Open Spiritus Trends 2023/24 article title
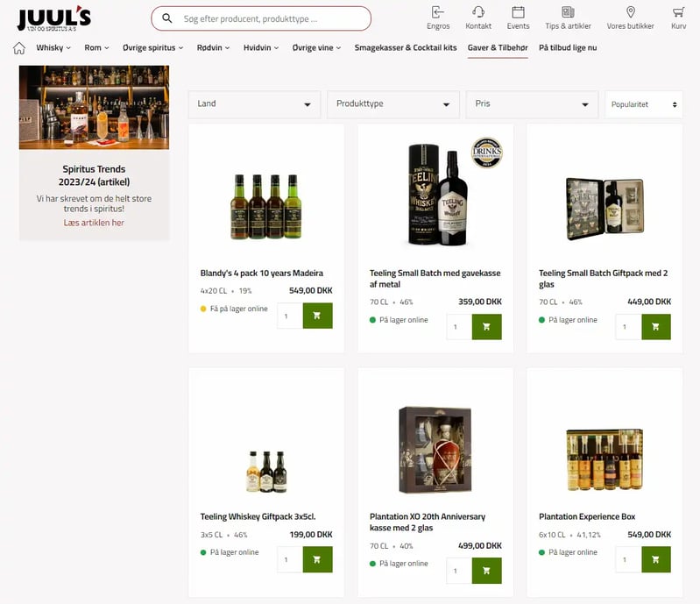 (94, 175)
